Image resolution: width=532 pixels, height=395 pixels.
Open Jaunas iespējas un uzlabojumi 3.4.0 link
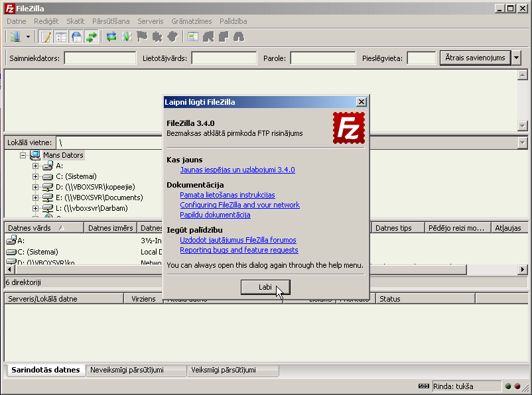click(237, 170)
